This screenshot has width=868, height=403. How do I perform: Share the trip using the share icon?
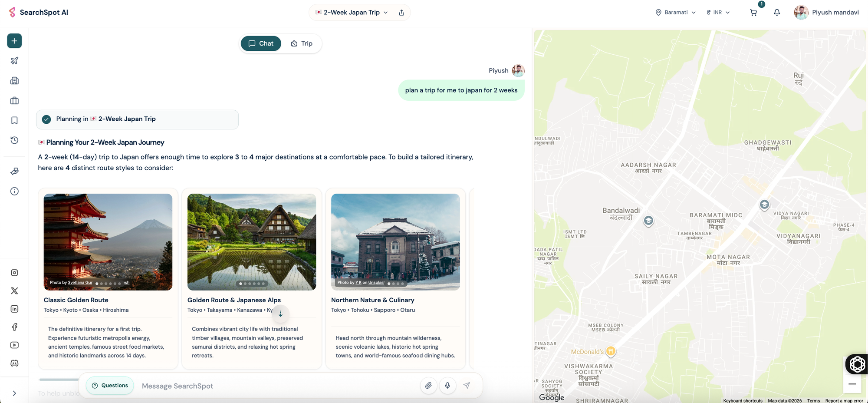pyautogui.click(x=401, y=13)
